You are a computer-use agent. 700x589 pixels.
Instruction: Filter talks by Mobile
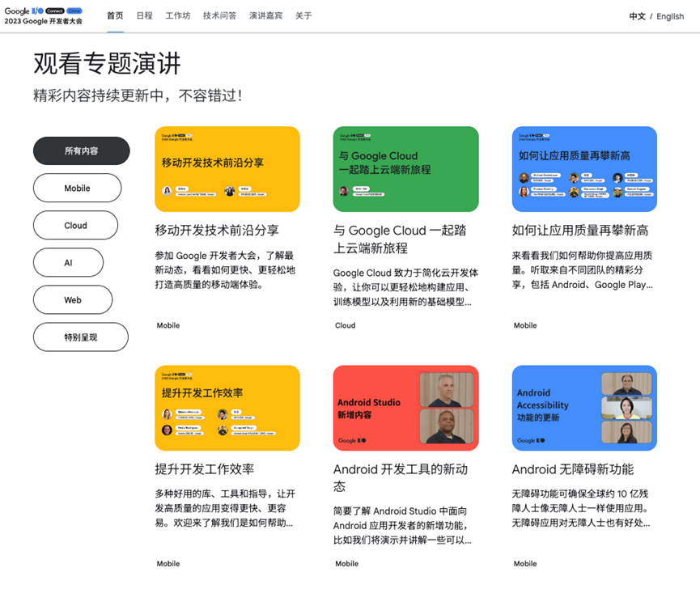tap(77, 188)
